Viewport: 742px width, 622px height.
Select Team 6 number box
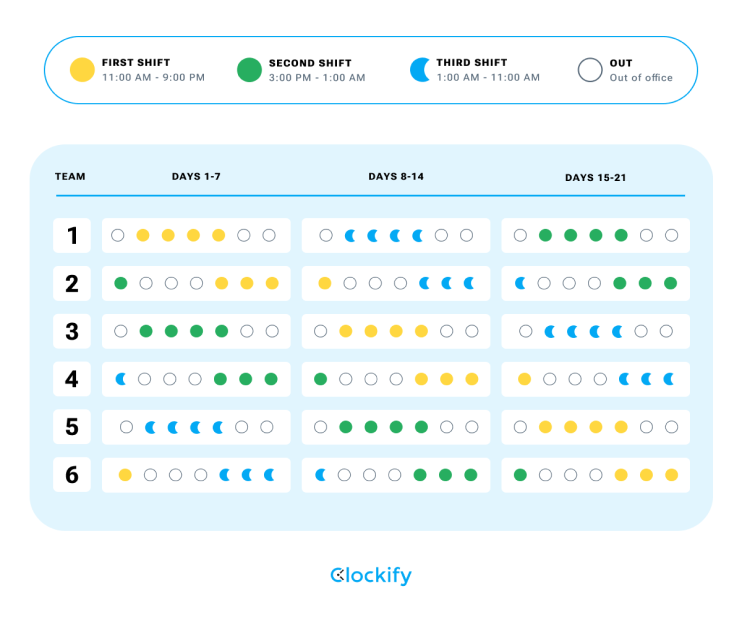[x=72, y=475]
